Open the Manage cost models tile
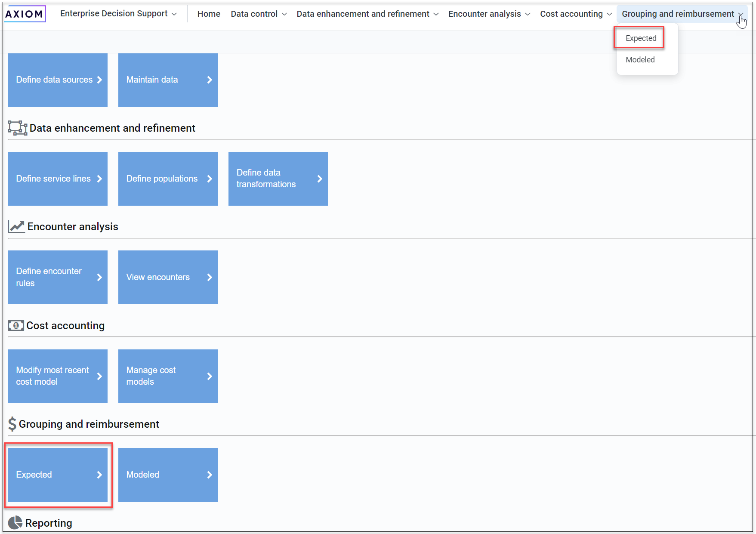756x534 pixels. pyautogui.click(x=168, y=376)
